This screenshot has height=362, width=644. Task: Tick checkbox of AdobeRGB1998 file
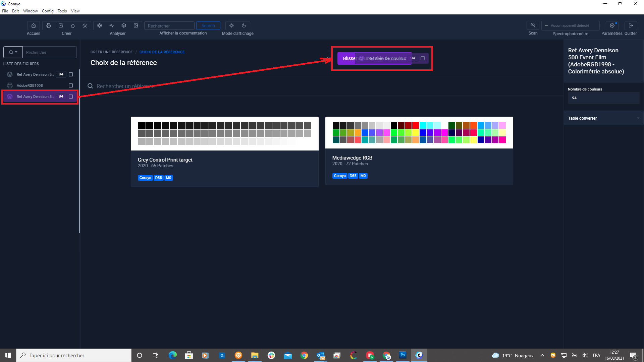71,85
